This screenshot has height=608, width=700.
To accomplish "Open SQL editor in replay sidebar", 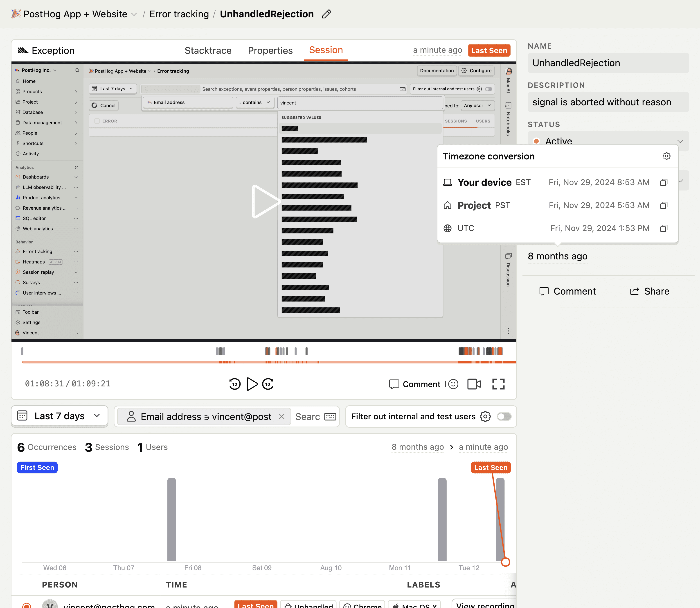I will [x=34, y=218].
